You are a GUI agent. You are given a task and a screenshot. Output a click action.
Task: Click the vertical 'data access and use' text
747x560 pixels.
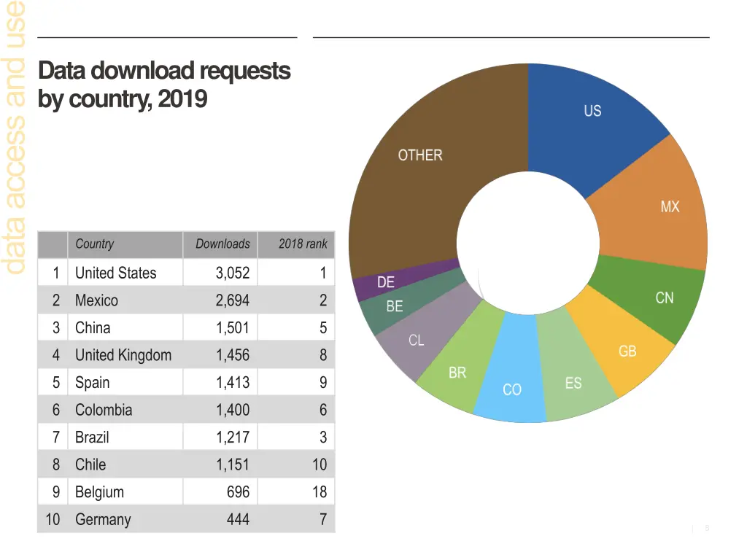pos(15,139)
